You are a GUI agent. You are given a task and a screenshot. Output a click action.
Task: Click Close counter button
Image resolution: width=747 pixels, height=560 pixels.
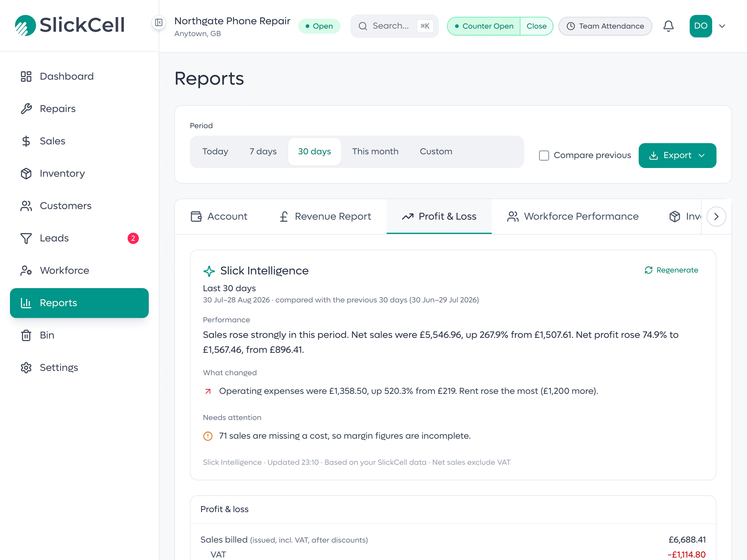(536, 26)
